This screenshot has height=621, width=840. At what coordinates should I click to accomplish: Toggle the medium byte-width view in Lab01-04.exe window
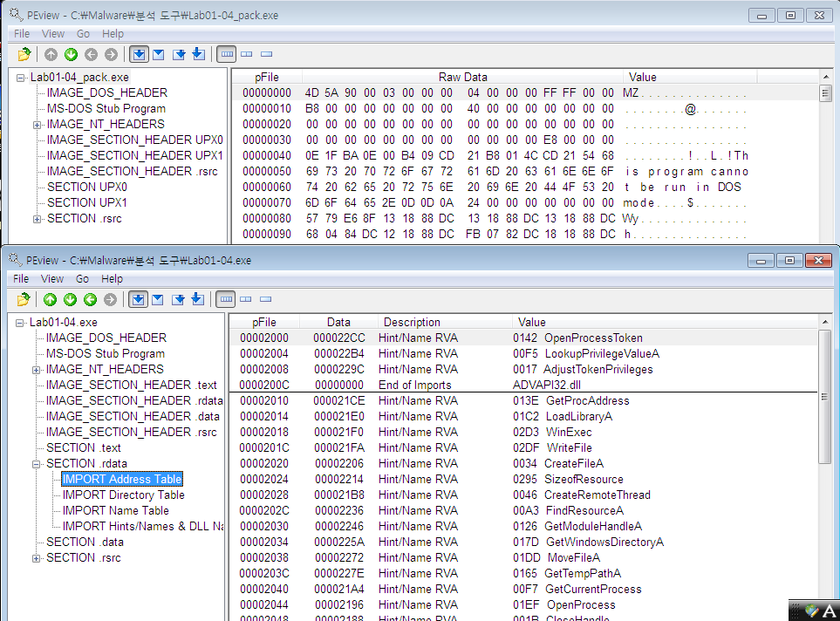(246, 299)
